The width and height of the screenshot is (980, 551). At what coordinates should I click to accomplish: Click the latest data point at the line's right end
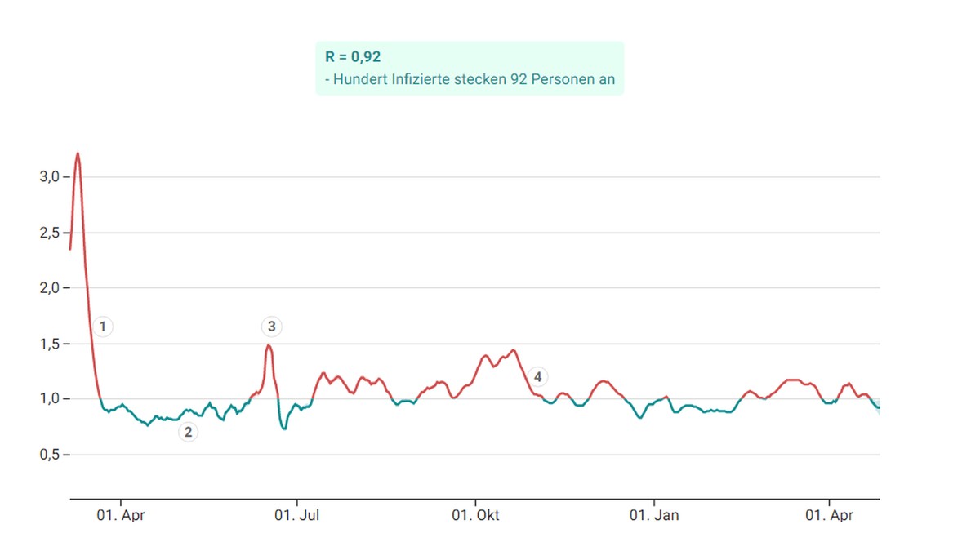(879, 407)
